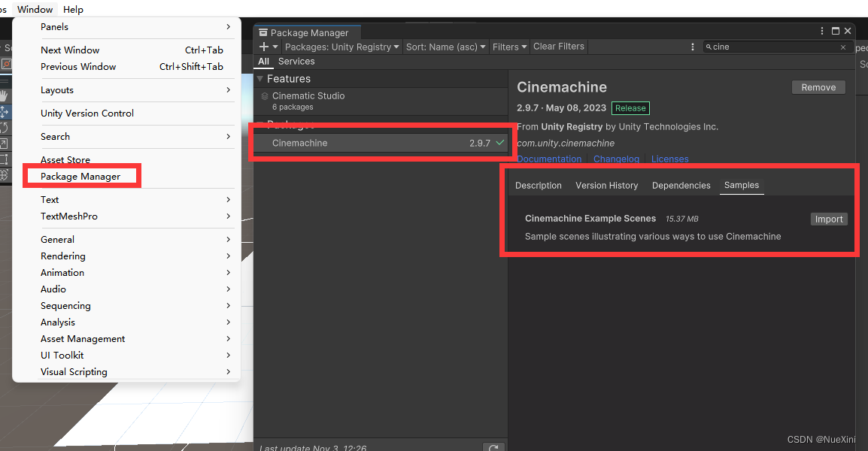Open the Window menu

35,10
